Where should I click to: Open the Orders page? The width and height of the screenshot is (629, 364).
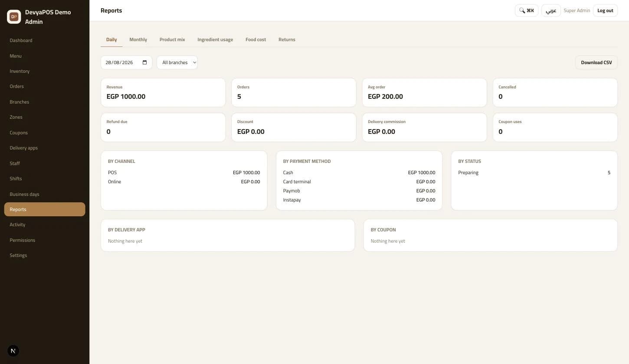[45, 86]
